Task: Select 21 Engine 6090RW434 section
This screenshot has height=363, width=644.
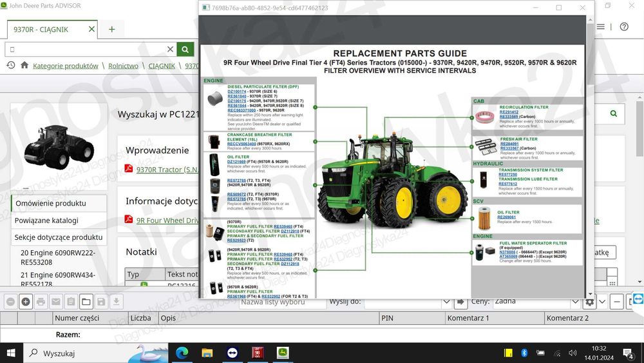Action: coord(59,279)
